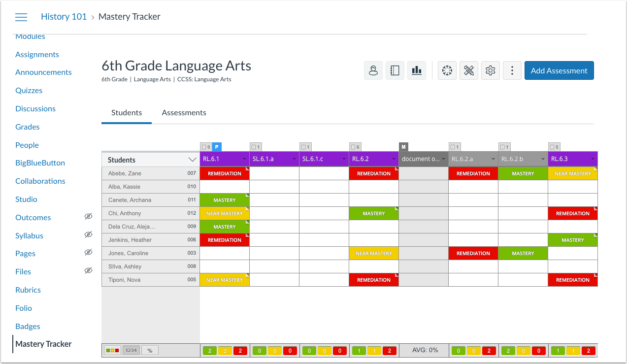This screenshot has width=627, height=364.
Task: Open the student view icon
Action: [373, 70]
